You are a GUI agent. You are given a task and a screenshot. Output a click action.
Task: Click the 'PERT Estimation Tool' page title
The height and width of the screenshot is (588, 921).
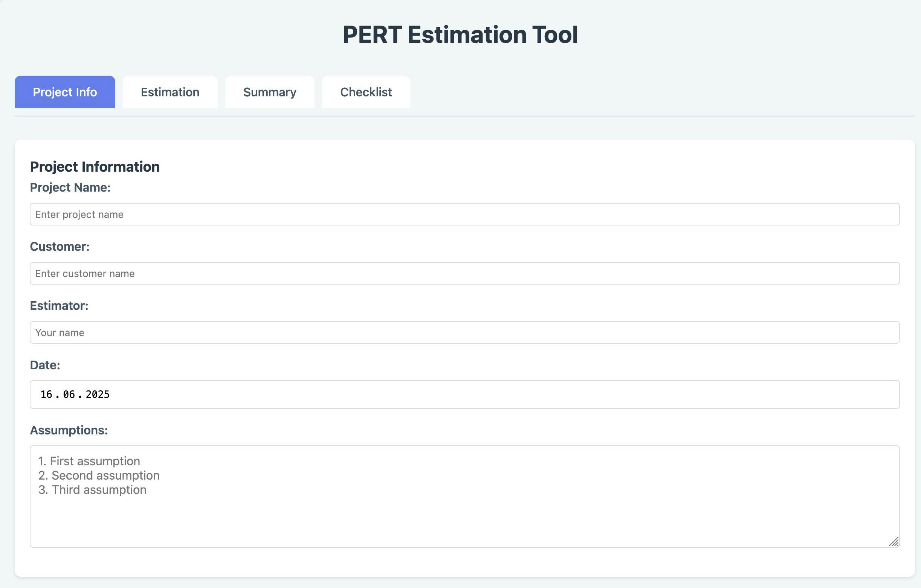(460, 34)
